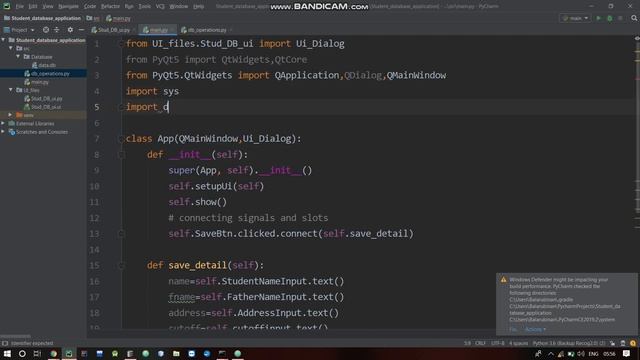Viewport: 640px width, 360px height.
Task: Click fold toggle beside def __init__ line
Action: pyautogui.click(x=121, y=155)
